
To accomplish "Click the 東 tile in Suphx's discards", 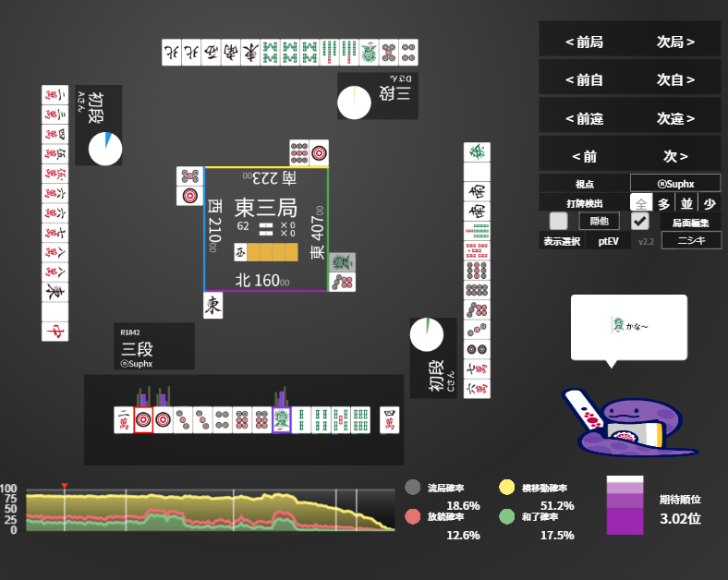I will (213, 306).
